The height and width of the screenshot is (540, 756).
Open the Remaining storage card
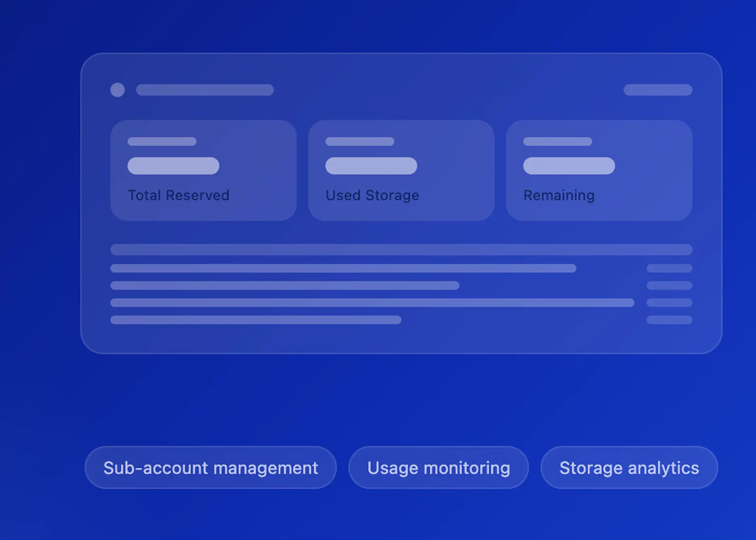pos(599,170)
